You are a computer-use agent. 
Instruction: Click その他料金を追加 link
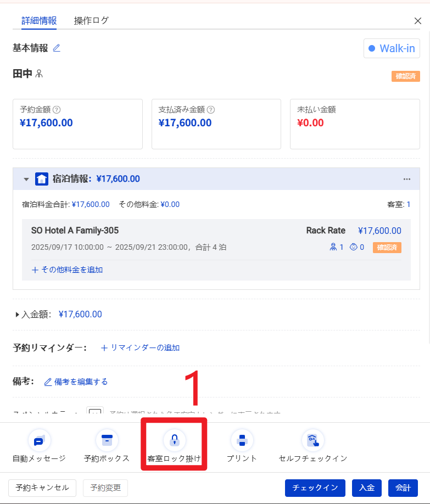pos(68,270)
